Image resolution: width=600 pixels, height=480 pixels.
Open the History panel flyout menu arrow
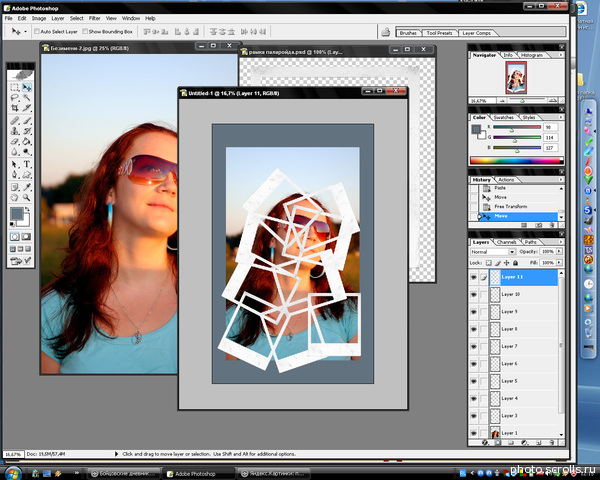pos(561,180)
